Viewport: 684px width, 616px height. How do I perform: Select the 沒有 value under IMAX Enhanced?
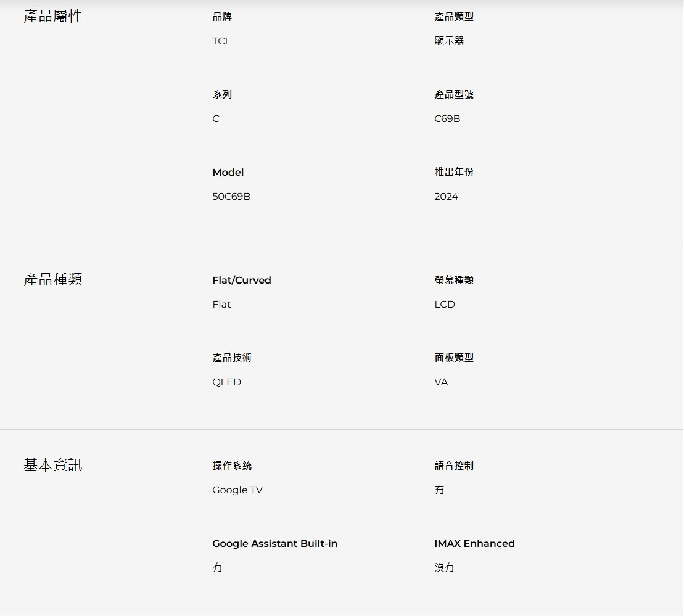[x=445, y=567]
